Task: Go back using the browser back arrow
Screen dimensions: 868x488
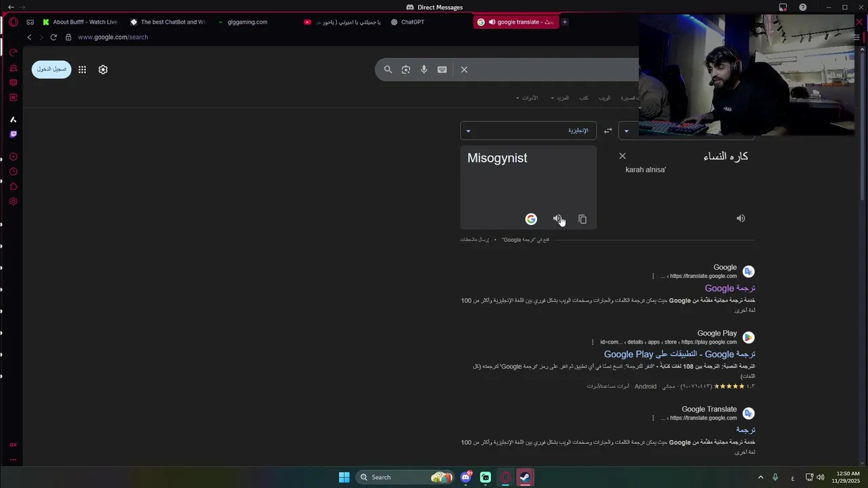Action: 29,37
